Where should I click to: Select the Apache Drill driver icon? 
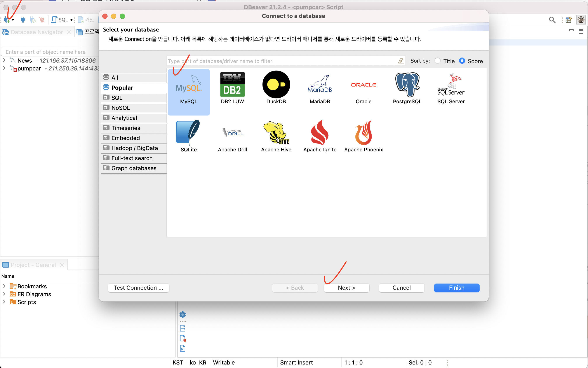[232, 136]
